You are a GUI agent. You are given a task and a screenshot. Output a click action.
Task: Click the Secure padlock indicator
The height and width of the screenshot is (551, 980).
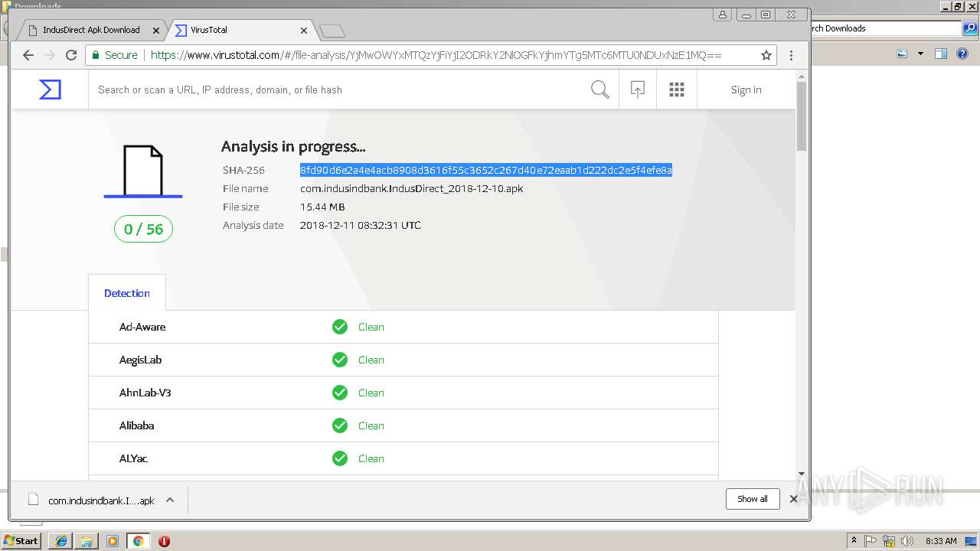pos(115,55)
